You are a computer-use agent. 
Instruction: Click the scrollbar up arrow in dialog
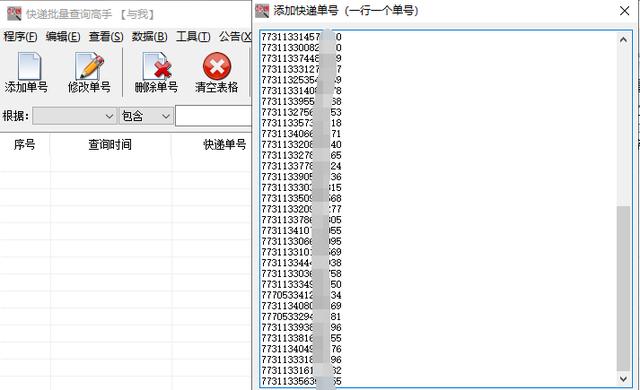coord(623,40)
